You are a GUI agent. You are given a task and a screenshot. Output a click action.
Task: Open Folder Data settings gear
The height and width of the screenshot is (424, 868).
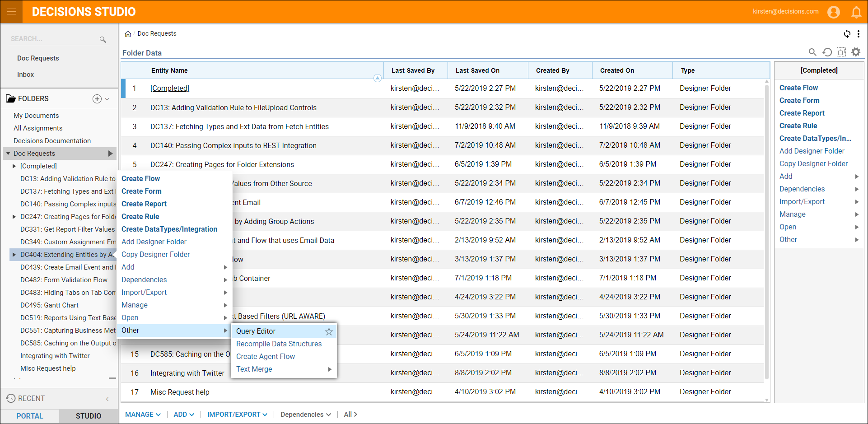coord(856,52)
